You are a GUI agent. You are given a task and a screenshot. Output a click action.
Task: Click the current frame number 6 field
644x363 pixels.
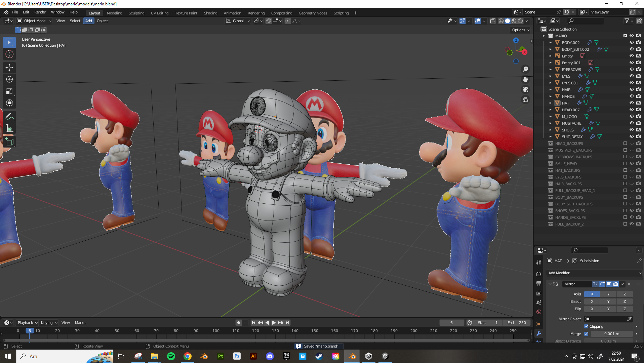pyautogui.click(x=451, y=323)
